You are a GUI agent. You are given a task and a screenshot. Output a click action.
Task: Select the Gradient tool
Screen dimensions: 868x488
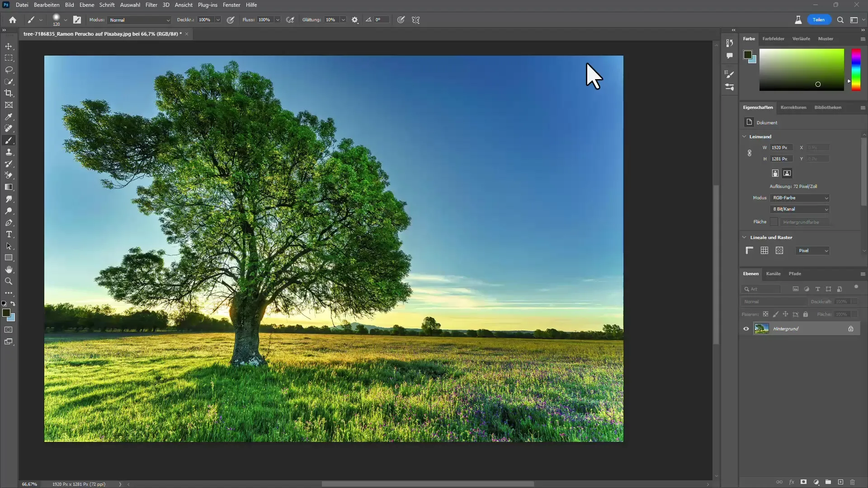[9, 187]
